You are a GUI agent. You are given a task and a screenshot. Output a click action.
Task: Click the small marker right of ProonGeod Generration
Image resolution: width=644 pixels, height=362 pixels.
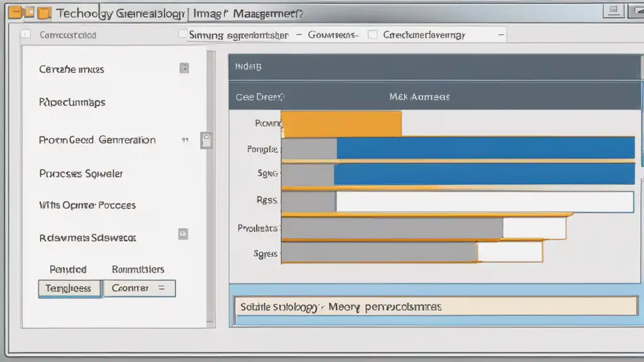(185, 141)
